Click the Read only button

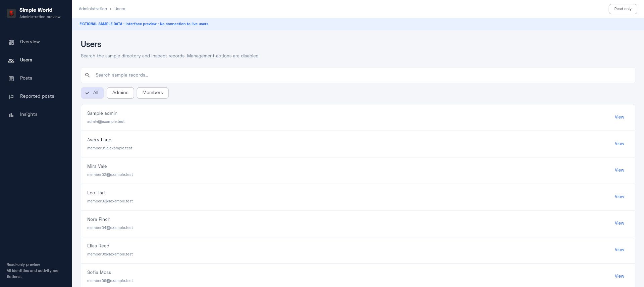point(623,9)
